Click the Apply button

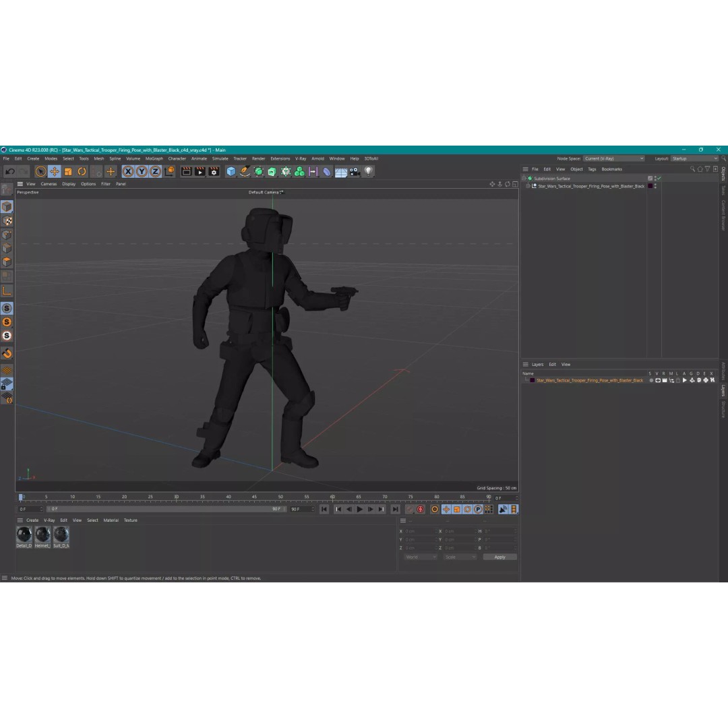[x=499, y=557]
